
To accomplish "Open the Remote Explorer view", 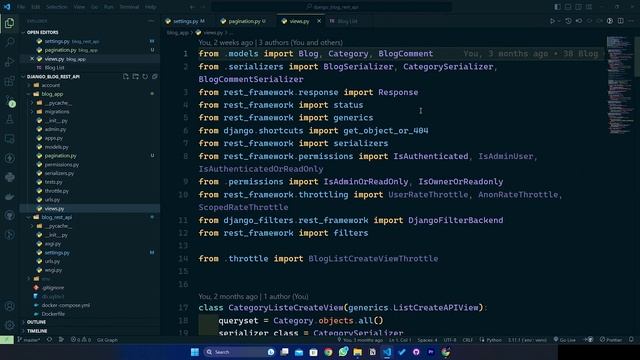I will [9, 139].
